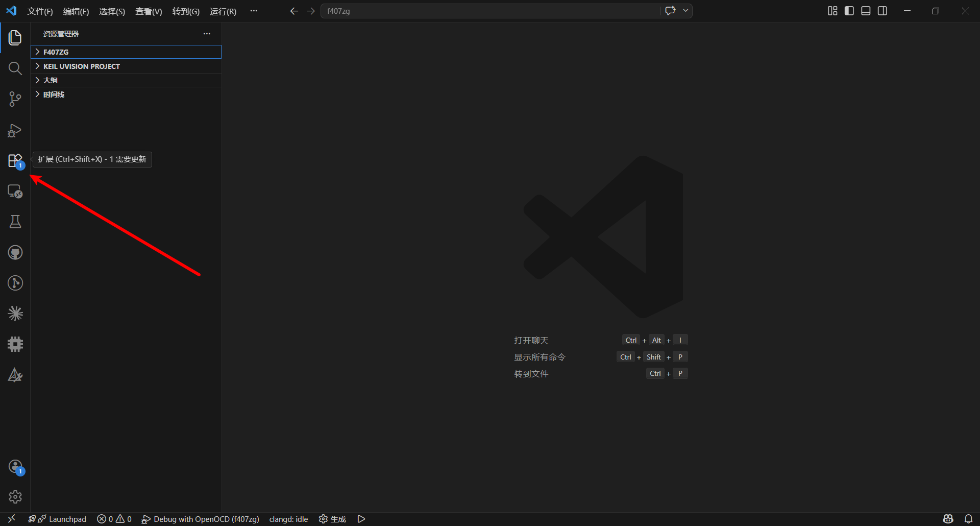Click the 显示所有命令 shortcut hint text
Screen dimensions: 980x526
[x=540, y=357]
